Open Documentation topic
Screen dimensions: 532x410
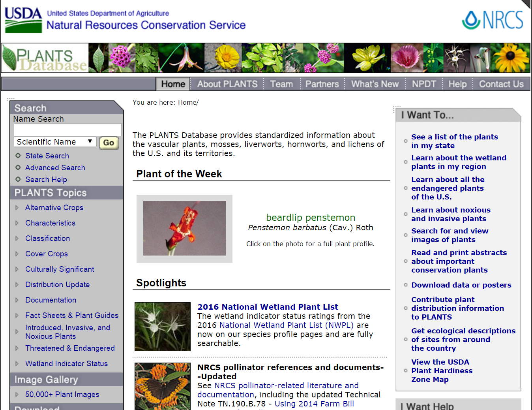[51, 300]
